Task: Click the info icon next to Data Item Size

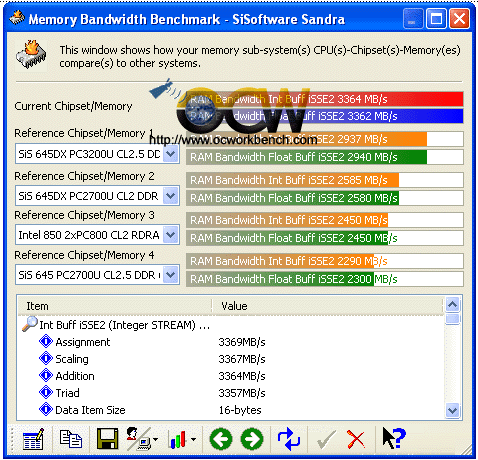Action: [46, 409]
